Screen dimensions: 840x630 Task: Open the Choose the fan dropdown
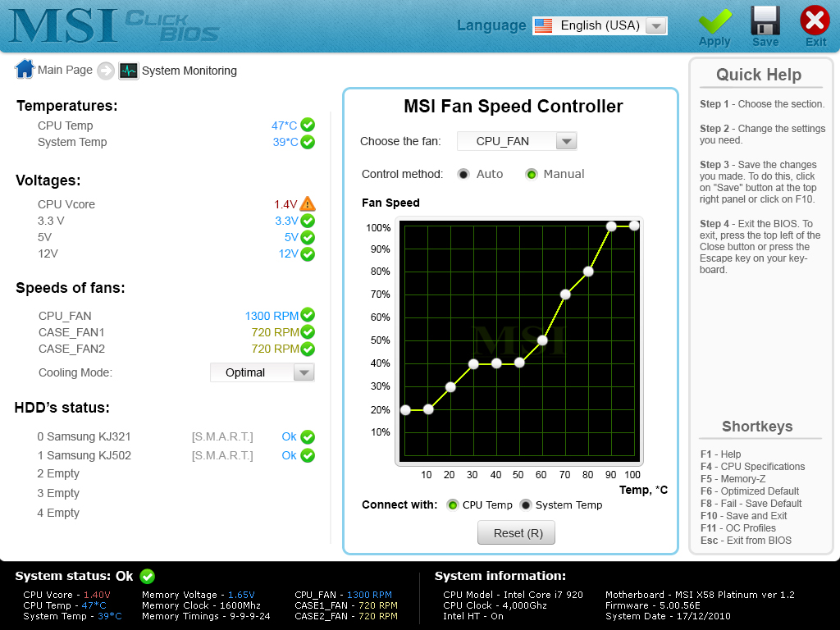[x=517, y=141]
